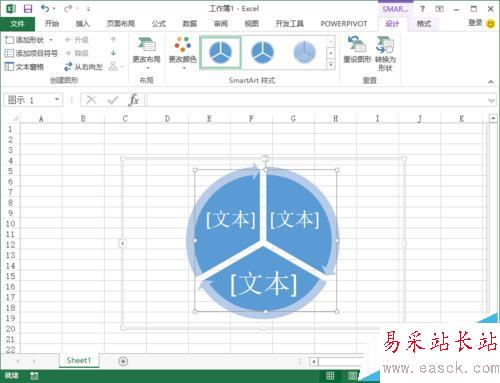Select the SmartArt 格式 (Format) tab
500x383 pixels.
(x=424, y=24)
